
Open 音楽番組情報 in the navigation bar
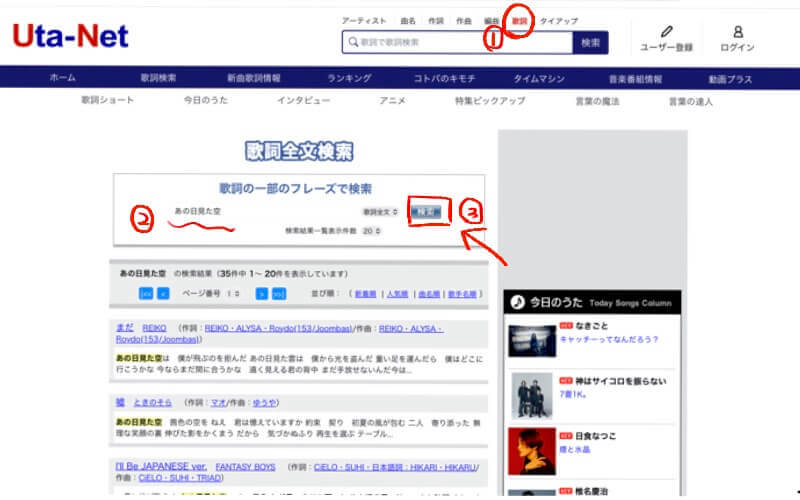pos(635,79)
